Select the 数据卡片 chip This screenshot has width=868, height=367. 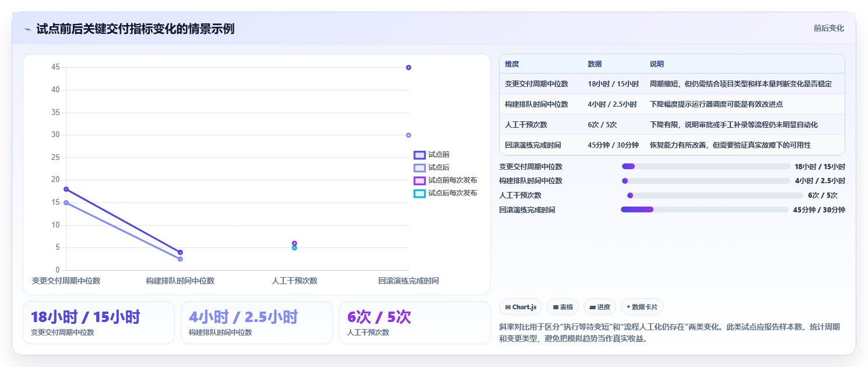[x=642, y=307]
